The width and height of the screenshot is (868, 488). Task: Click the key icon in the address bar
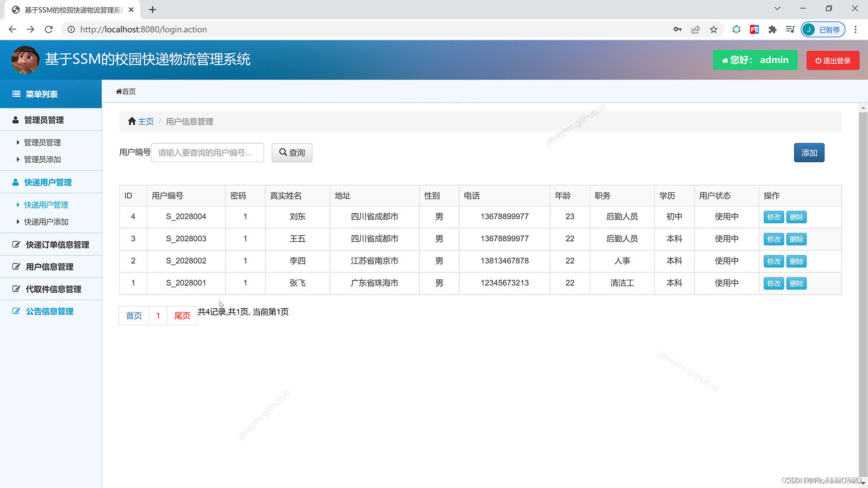click(x=677, y=29)
